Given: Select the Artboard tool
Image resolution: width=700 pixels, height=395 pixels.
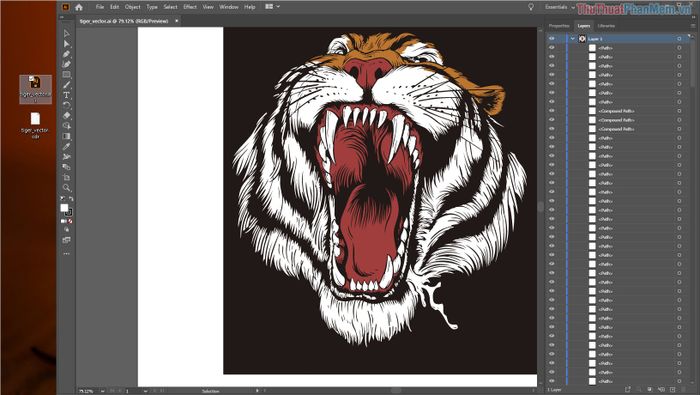Looking at the screenshot, I should click(67, 177).
